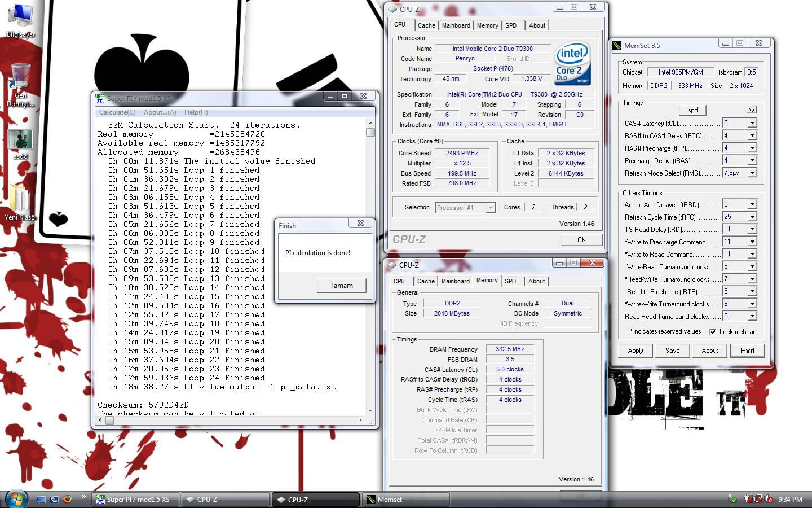Screen dimensions: 812x508
Task: Open the Act. to Act. Delayed (tRRD) dropdown
Action: [752, 204]
